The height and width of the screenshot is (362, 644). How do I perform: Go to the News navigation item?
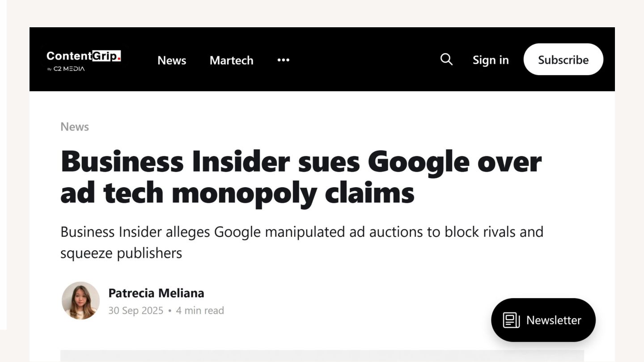(172, 60)
